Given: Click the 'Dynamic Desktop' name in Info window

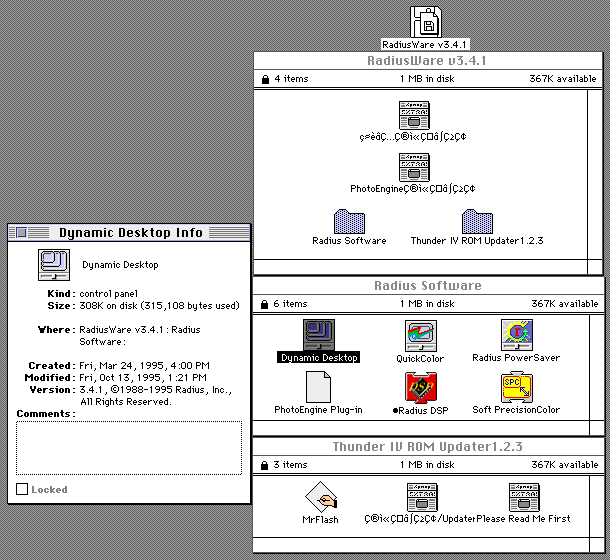Looking at the screenshot, I should pyautogui.click(x=120, y=265).
